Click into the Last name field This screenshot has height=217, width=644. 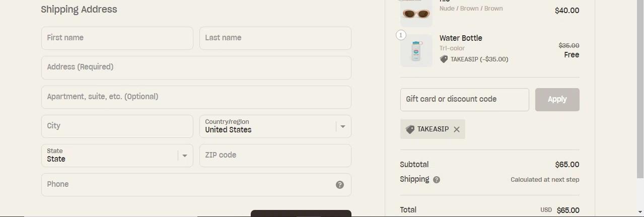pos(275,38)
